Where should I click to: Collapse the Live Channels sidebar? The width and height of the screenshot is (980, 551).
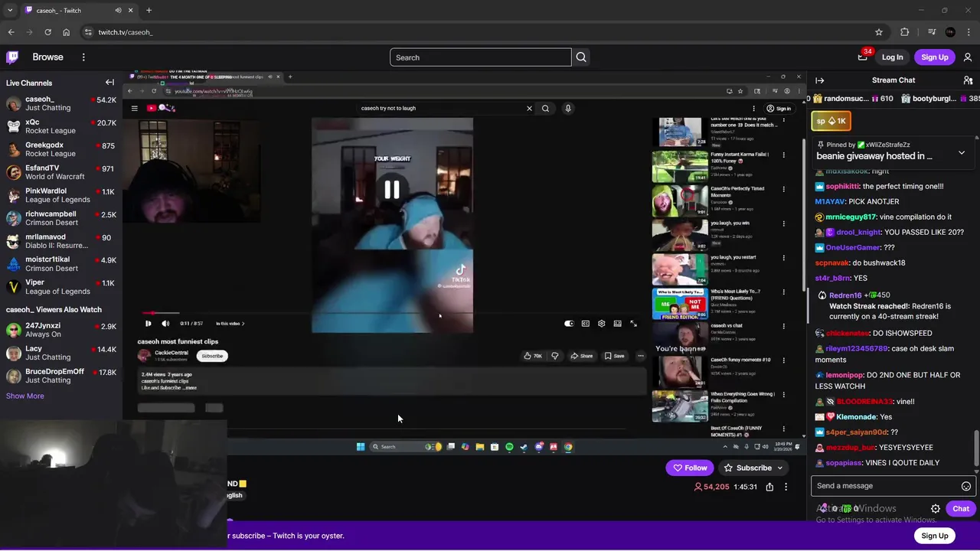point(109,83)
